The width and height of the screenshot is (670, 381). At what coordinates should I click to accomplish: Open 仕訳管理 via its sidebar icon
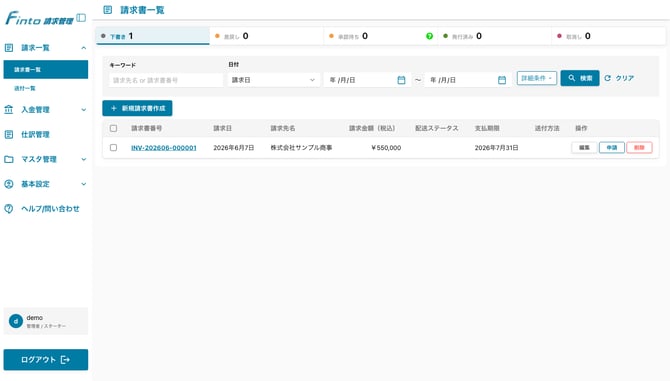coord(9,135)
